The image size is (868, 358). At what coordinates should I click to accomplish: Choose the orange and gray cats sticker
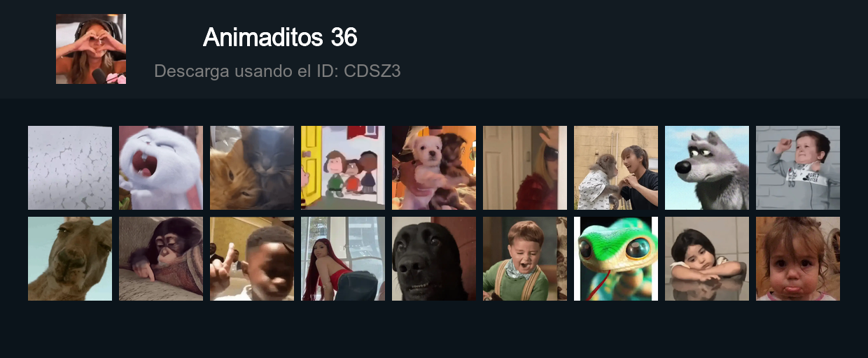pyautogui.click(x=252, y=168)
